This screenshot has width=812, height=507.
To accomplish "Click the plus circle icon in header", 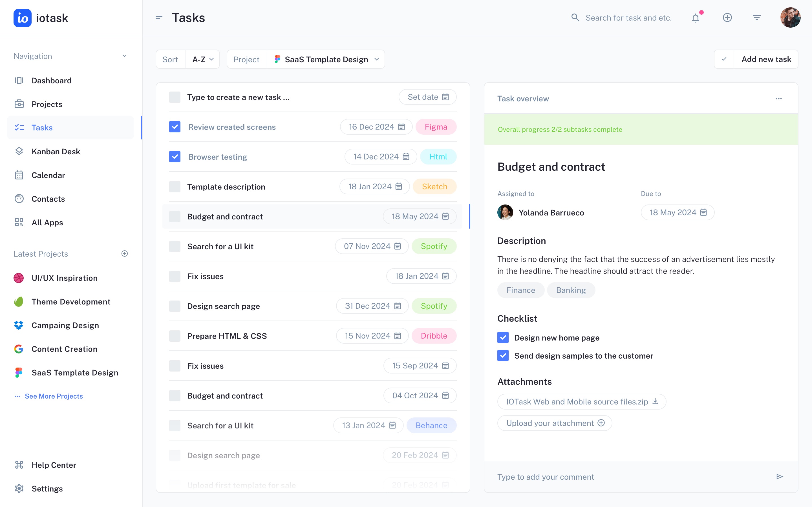I will [x=727, y=18].
